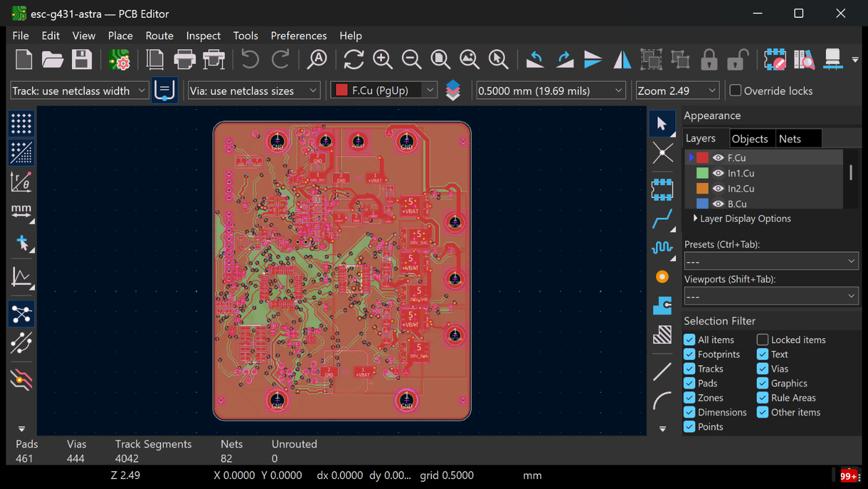Click the Refresh view icon
Screen dimensions: 868x489
pyautogui.click(x=353, y=60)
